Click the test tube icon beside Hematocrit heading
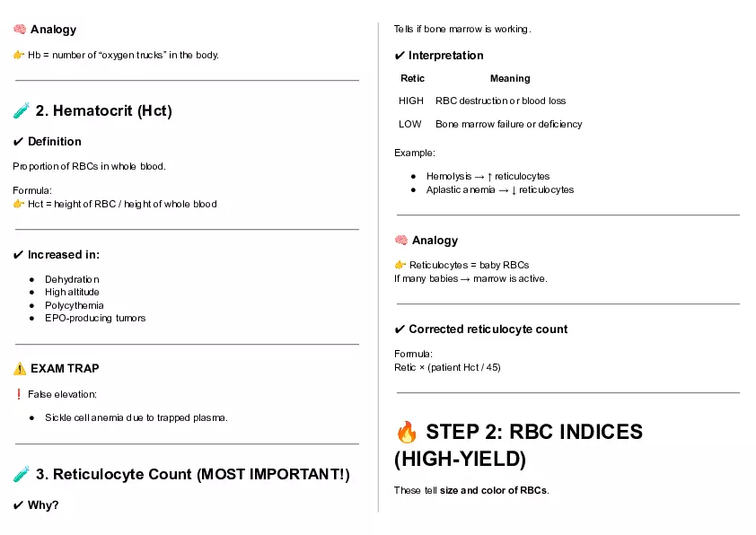 point(22,111)
